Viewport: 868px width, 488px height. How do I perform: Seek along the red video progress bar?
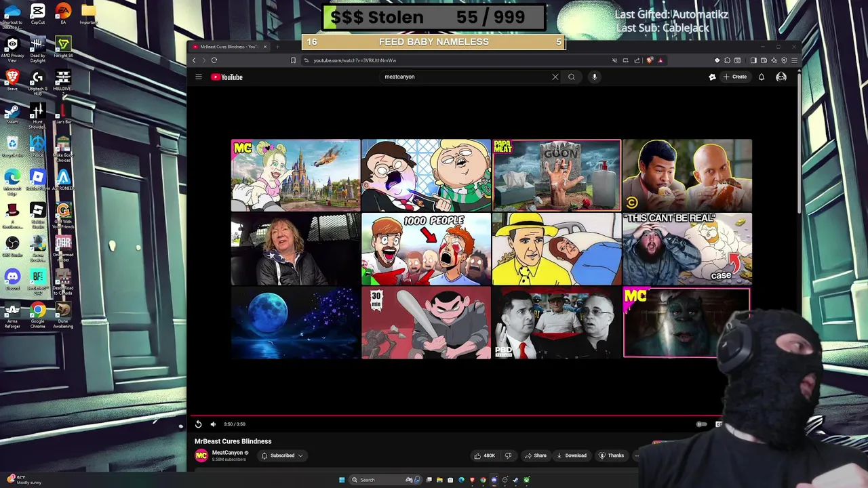pyautogui.click(x=456, y=415)
